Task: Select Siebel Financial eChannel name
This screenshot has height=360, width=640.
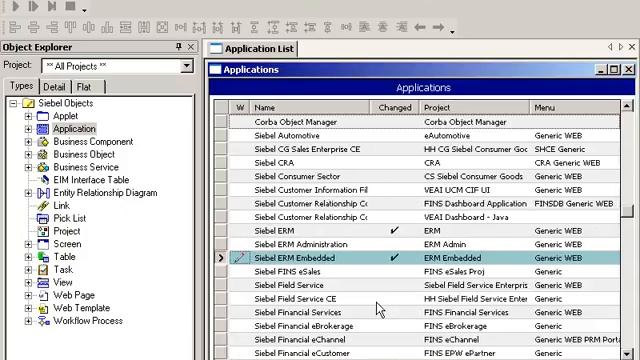Action: pyautogui.click(x=300, y=340)
